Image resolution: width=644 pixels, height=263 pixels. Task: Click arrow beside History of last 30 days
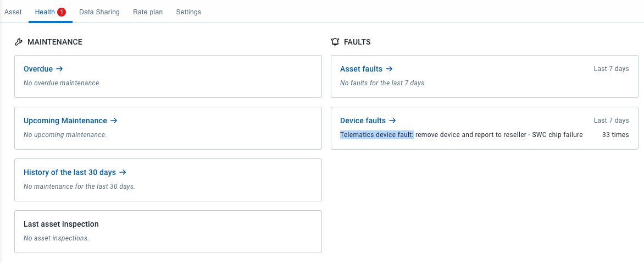[x=123, y=172]
